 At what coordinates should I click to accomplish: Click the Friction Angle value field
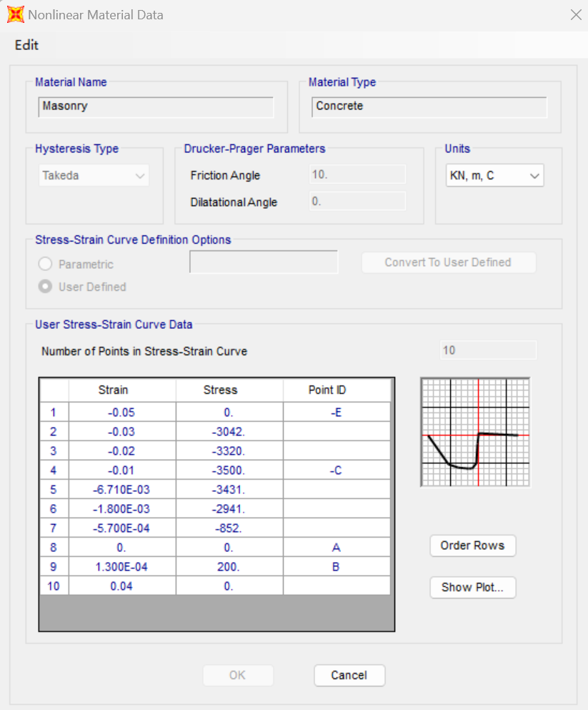(x=357, y=174)
